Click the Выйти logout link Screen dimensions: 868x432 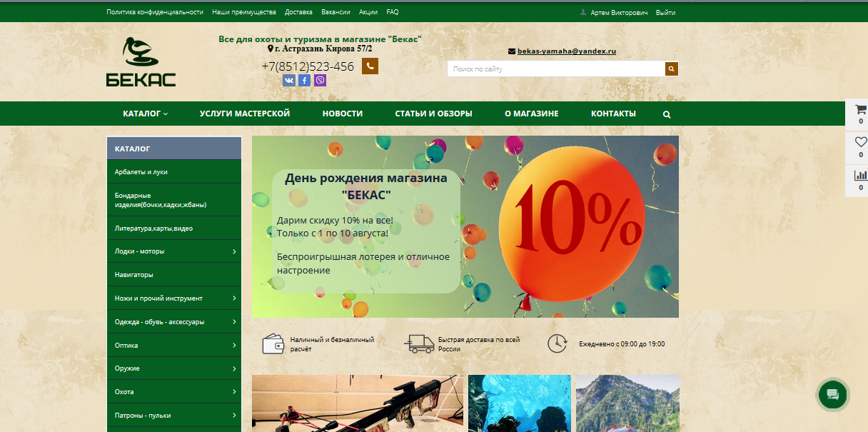coord(665,12)
